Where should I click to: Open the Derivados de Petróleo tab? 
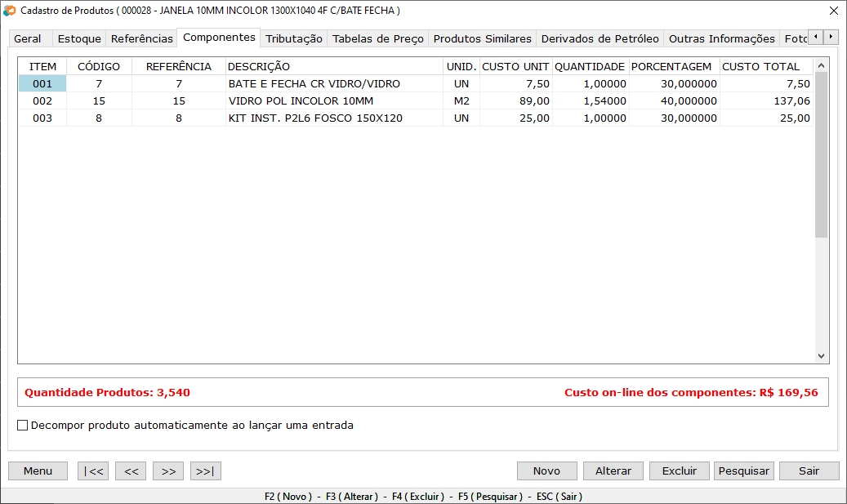click(600, 38)
